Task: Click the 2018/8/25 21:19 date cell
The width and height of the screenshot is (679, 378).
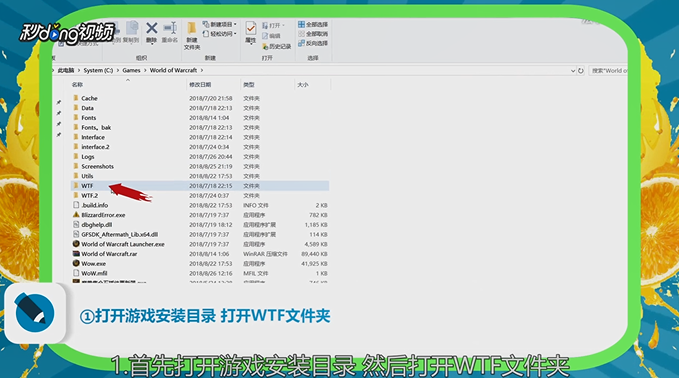Action: 210,166
